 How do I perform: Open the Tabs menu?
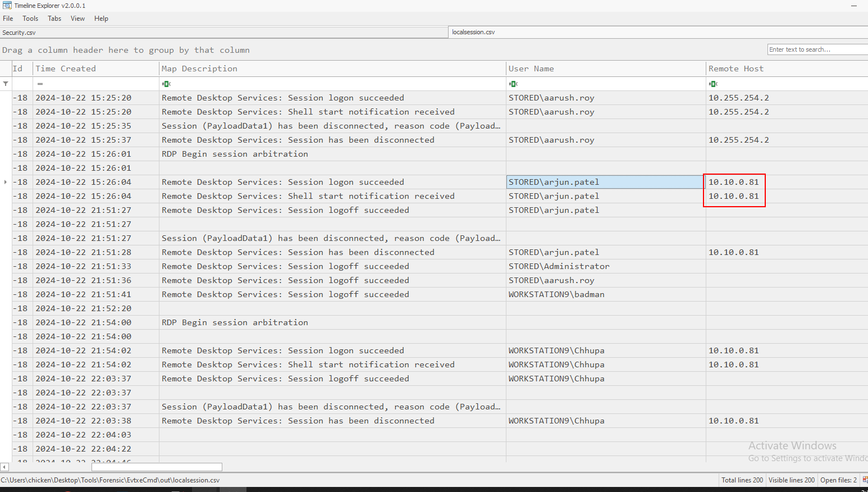point(54,19)
